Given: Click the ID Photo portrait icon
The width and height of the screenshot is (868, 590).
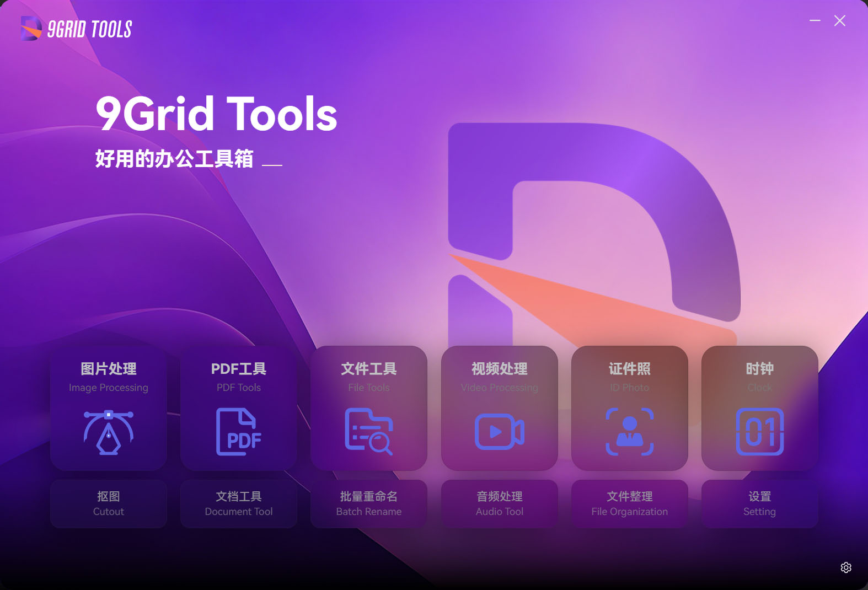Looking at the screenshot, I should tap(630, 432).
